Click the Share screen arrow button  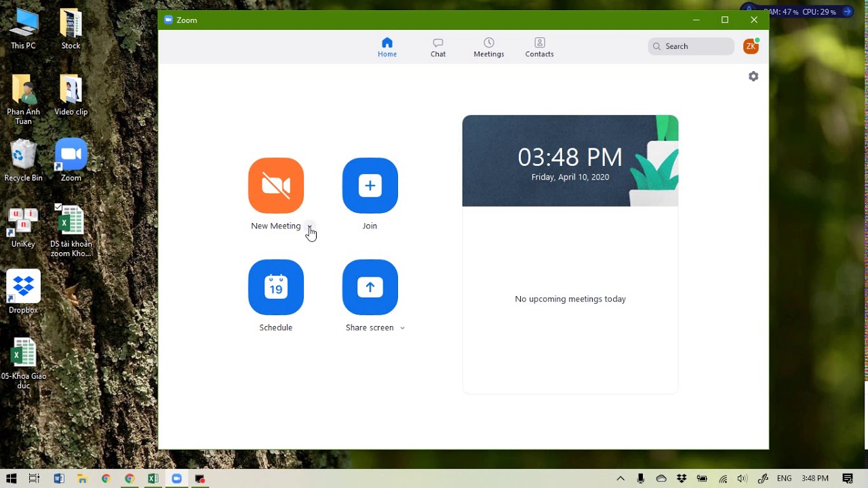370,287
